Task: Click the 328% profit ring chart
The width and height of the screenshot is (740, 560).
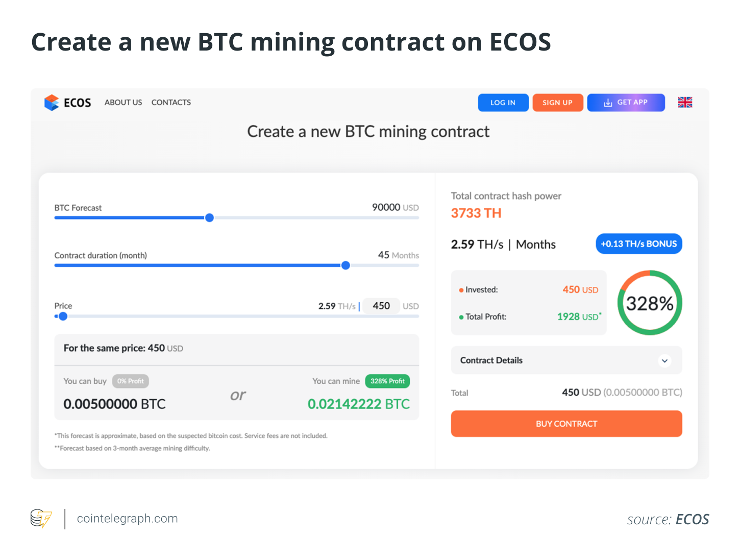Action: click(649, 303)
